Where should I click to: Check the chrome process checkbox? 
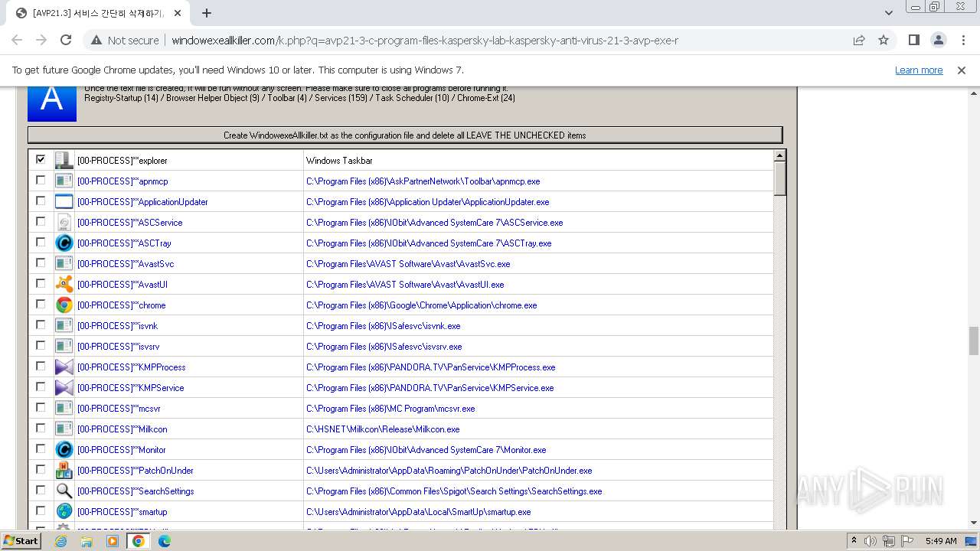[x=41, y=304]
